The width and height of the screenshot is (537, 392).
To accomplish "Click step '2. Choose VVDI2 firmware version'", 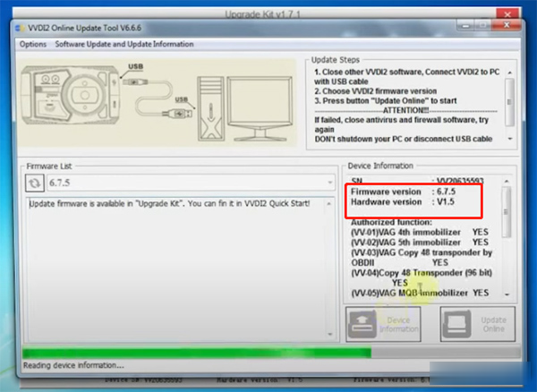I will [375, 91].
